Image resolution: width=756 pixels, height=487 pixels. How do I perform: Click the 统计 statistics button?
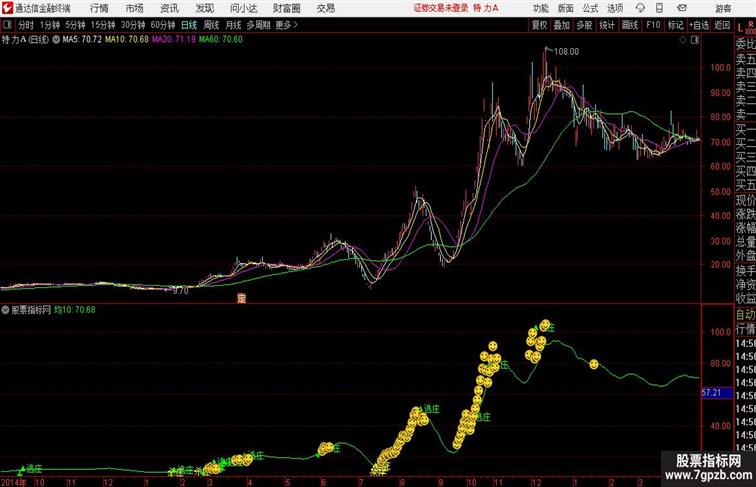607,25
